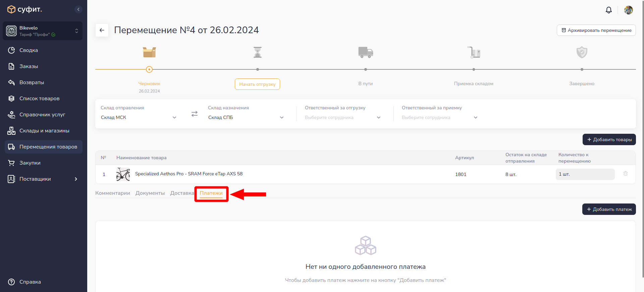Open the Закупки section
This screenshot has height=292, width=644.
[44, 163]
